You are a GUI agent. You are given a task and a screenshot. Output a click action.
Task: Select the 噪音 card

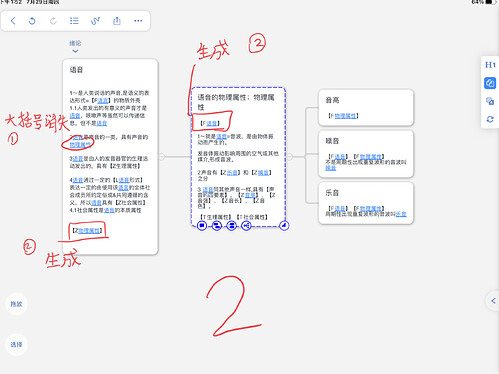coord(366,154)
